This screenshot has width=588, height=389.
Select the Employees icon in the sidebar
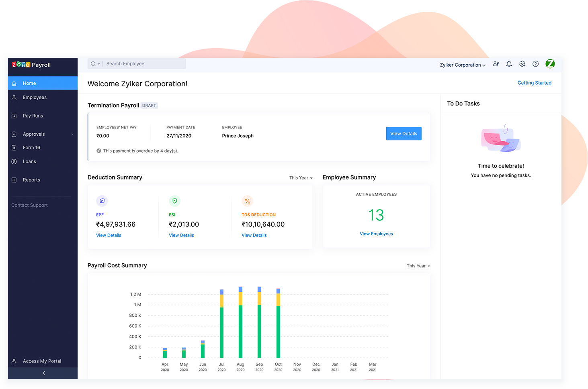(x=14, y=97)
